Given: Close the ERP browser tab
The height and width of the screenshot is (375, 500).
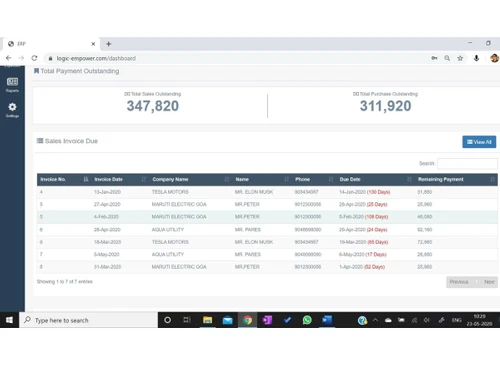Looking at the screenshot, I should pos(93,44).
